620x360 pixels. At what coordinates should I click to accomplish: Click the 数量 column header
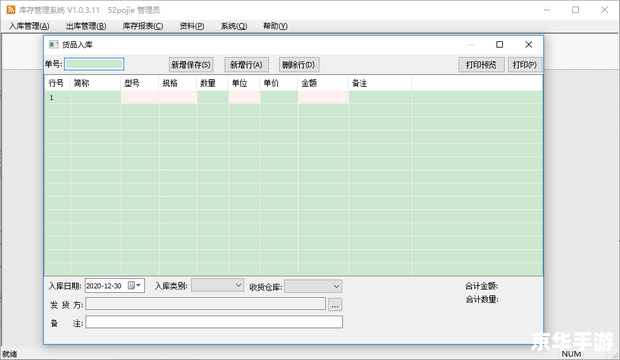[213, 83]
